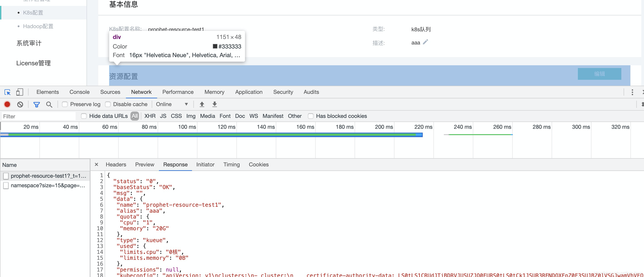
Task: Open the Security tab
Action: 283,92
